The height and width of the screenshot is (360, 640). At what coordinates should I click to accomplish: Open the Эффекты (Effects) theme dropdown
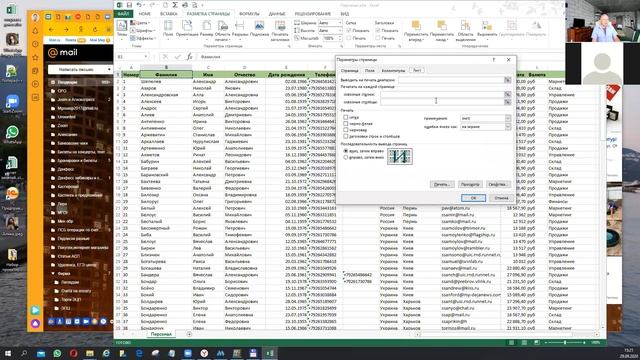point(143,38)
